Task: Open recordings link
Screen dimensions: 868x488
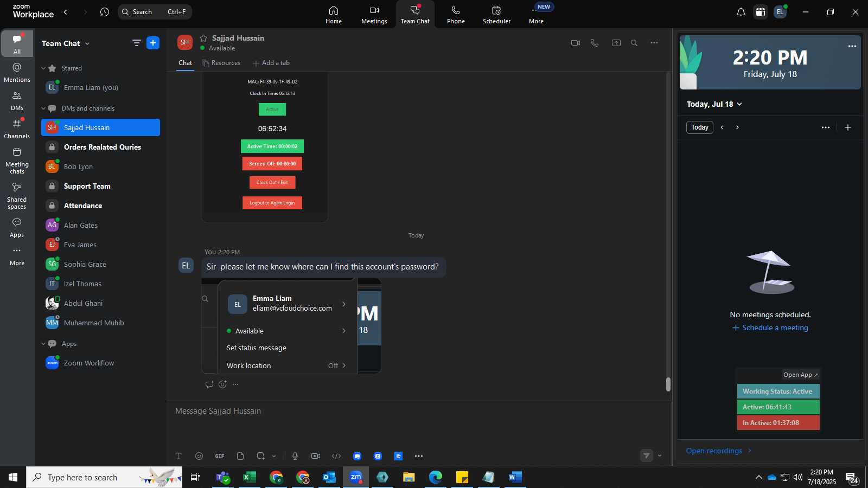Action: (x=719, y=451)
